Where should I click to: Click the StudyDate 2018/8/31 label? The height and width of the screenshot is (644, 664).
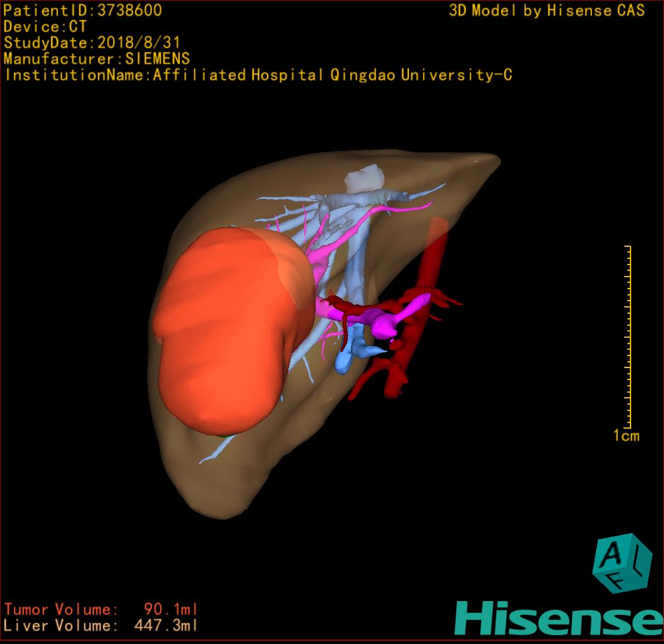pyautogui.click(x=93, y=43)
